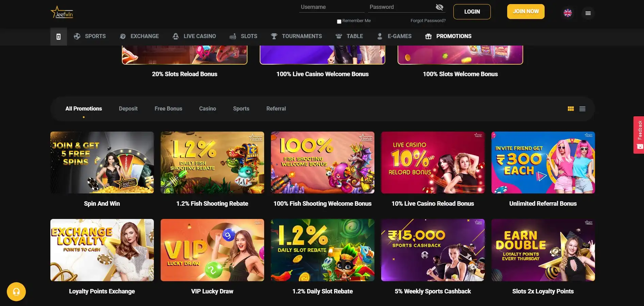Open live chat support headset icon
This screenshot has width=644, height=306.
point(16,292)
